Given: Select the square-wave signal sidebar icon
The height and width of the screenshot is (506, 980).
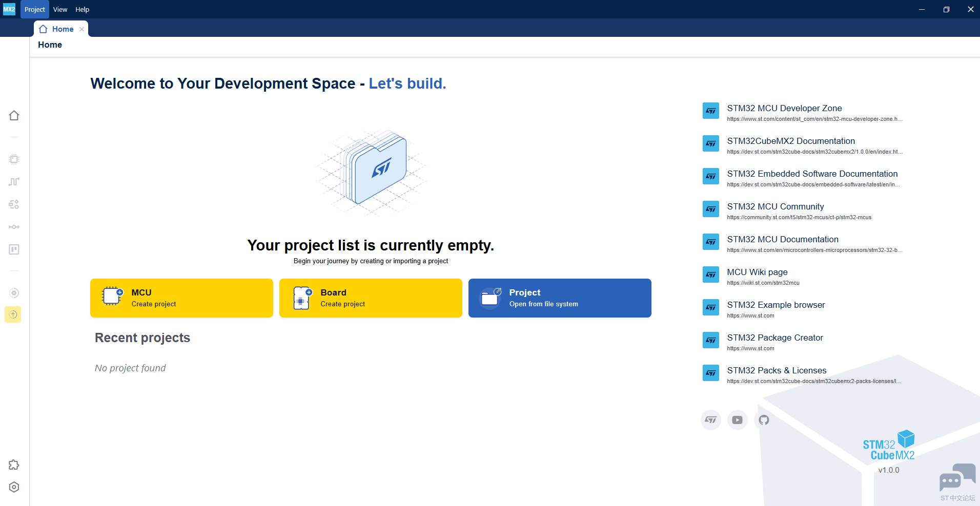Looking at the screenshot, I should click(14, 182).
